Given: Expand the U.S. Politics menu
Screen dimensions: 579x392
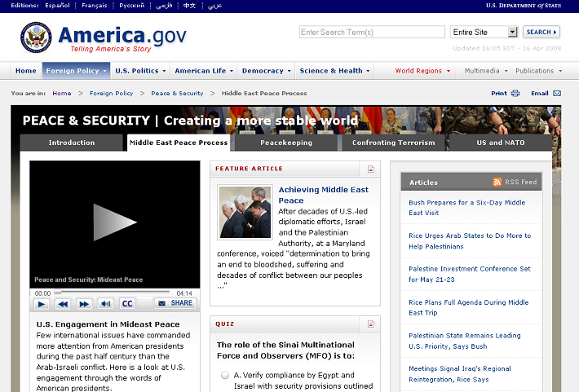Looking at the screenshot, I should [140, 71].
